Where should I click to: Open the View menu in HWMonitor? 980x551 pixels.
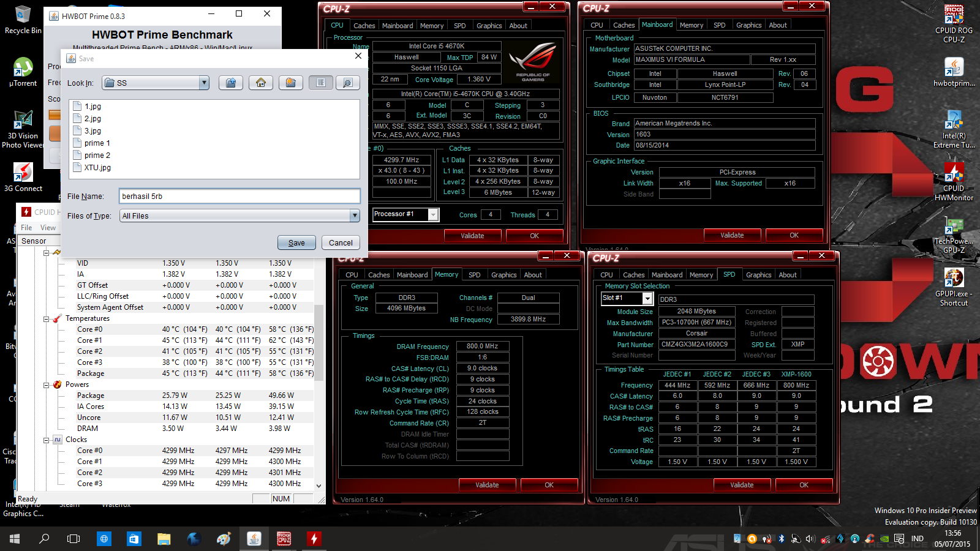click(48, 227)
